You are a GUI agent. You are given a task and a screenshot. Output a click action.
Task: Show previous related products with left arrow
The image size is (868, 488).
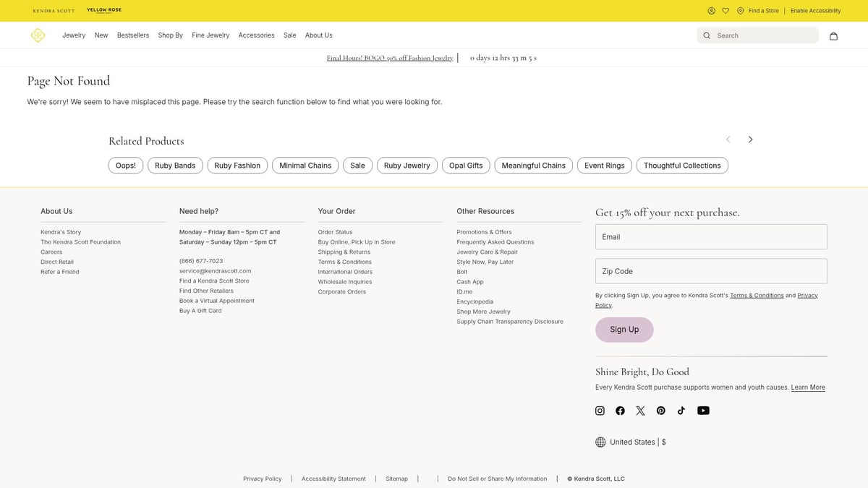pyautogui.click(x=728, y=140)
